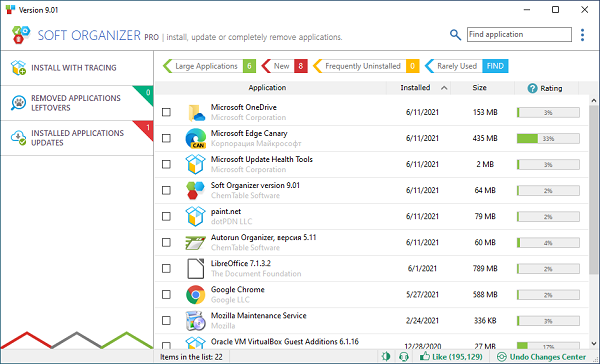Open the Install with Tracing section
The image size is (600, 364).
tap(77, 68)
